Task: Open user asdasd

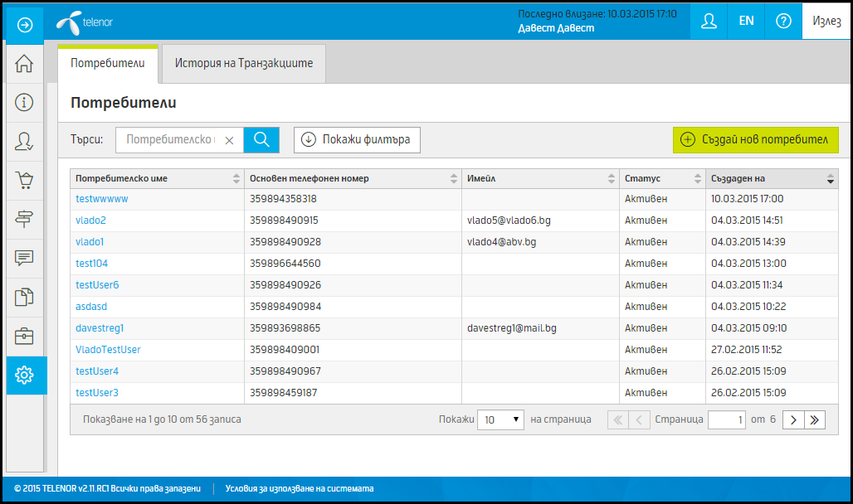Action: tap(91, 307)
